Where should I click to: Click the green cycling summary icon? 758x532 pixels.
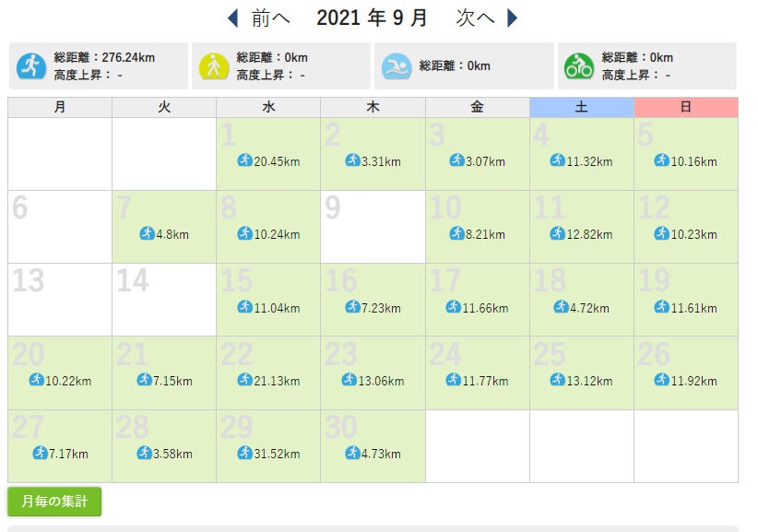(x=579, y=65)
